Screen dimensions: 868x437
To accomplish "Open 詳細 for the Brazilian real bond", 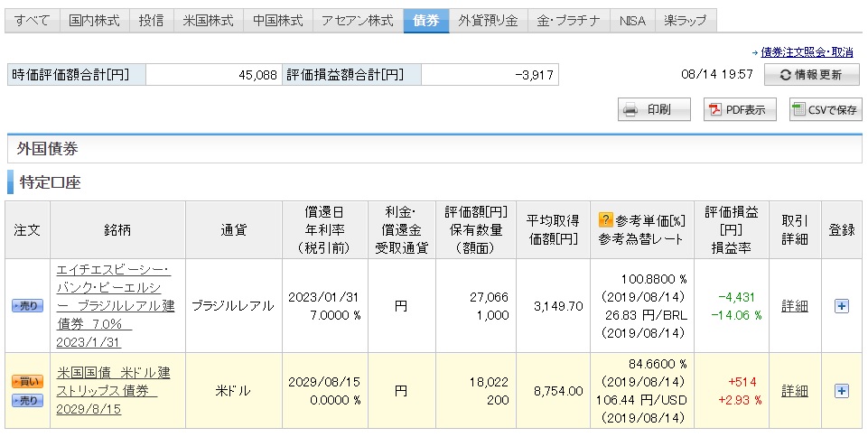I will (795, 306).
